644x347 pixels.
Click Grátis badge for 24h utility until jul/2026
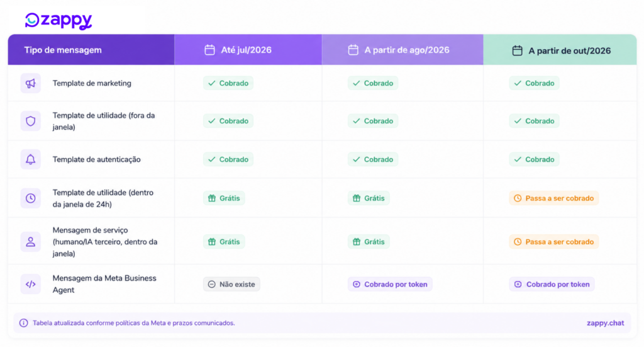point(224,198)
